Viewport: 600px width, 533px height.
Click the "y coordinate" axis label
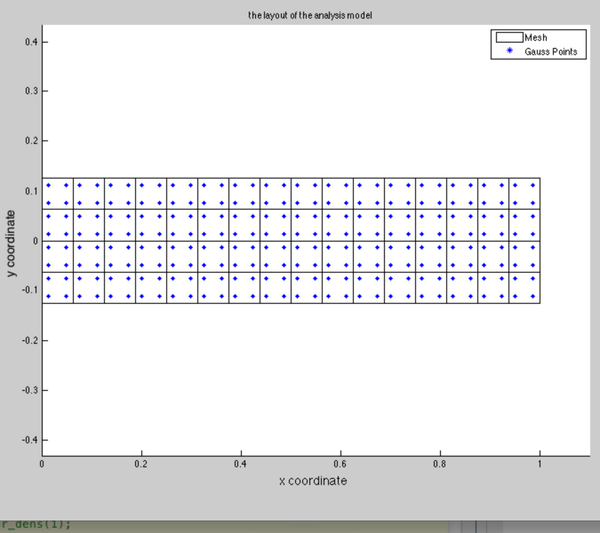[11, 243]
